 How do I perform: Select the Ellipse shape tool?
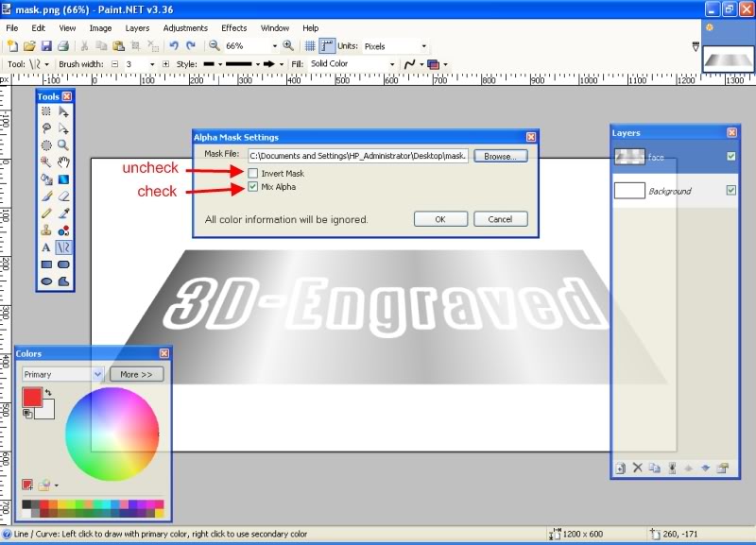[x=46, y=281]
